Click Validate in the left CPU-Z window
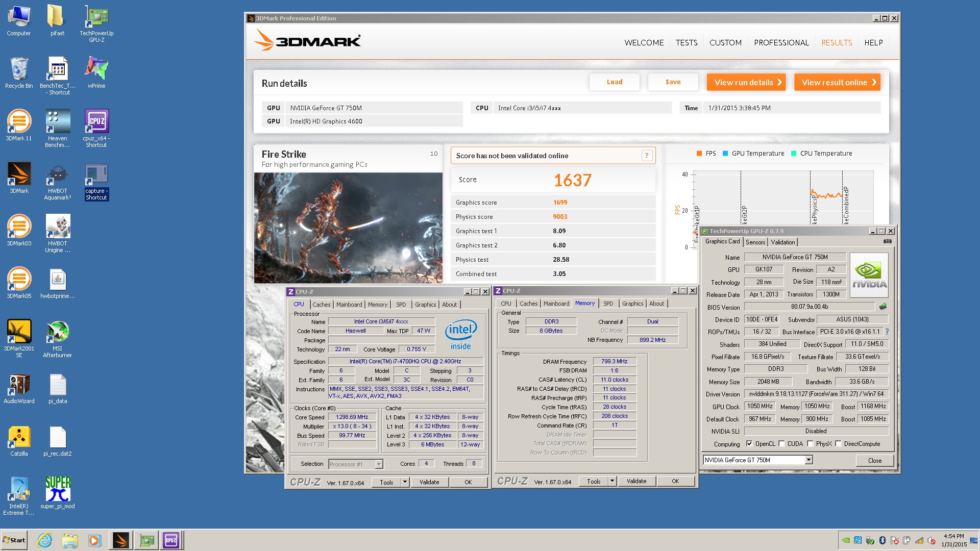The width and height of the screenshot is (980, 551). coord(429,482)
